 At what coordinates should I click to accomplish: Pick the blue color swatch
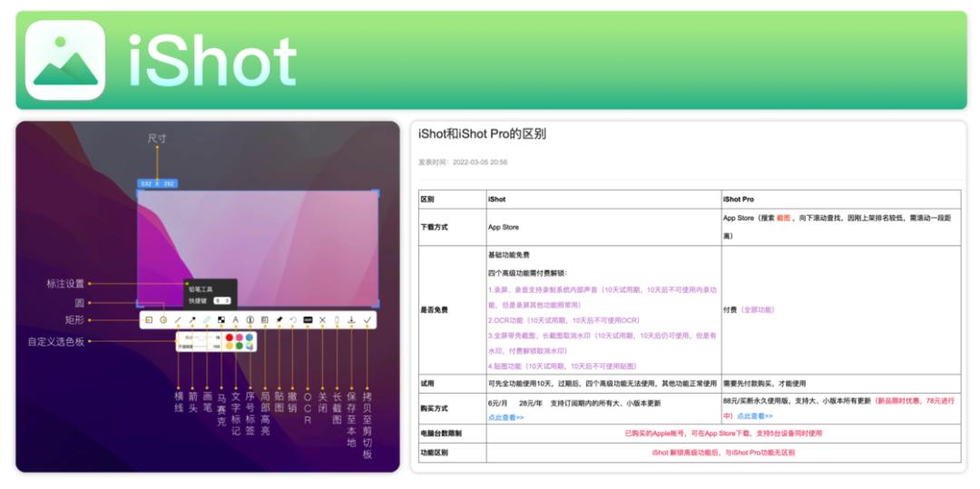250,337
